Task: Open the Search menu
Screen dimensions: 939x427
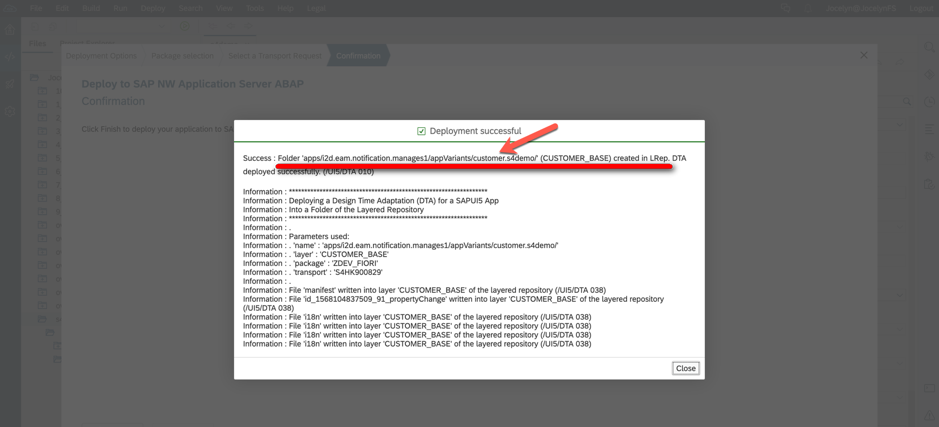Action: click(190, 8)
